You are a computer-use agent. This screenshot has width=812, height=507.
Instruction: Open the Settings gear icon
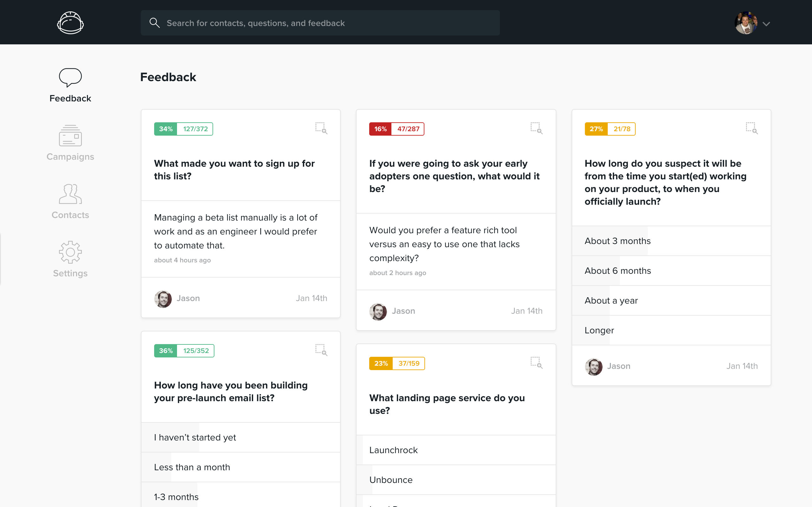click(x=70, y=252)
